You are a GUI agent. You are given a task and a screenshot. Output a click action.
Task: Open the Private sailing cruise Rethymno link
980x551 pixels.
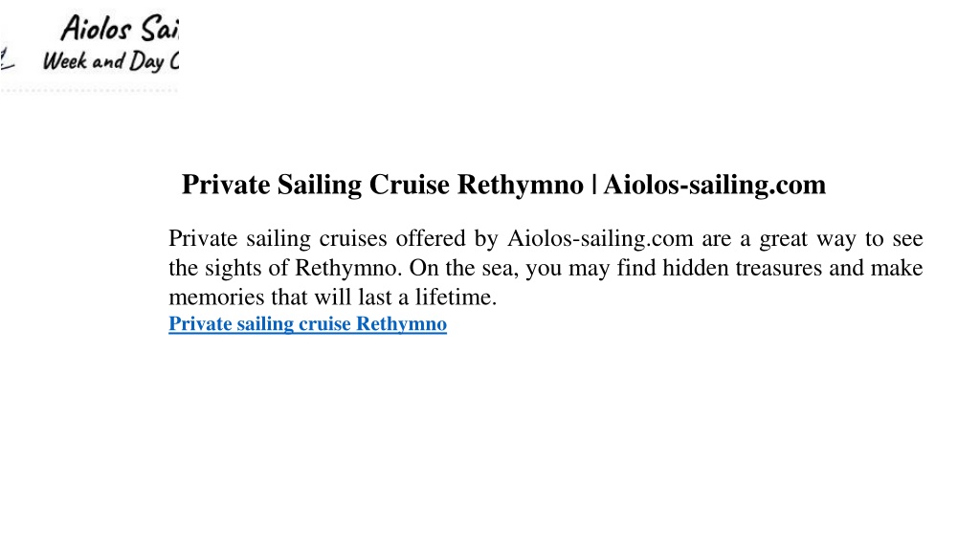(x=307, y=324)
